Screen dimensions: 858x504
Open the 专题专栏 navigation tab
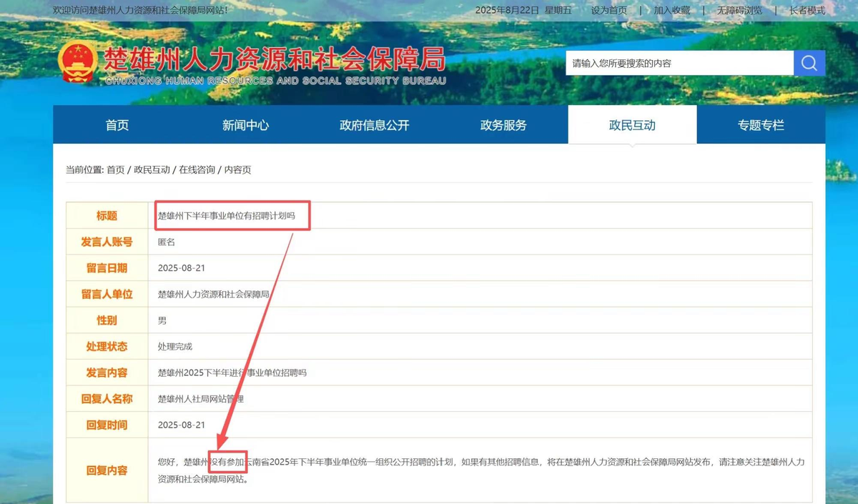tap(761, 125)
